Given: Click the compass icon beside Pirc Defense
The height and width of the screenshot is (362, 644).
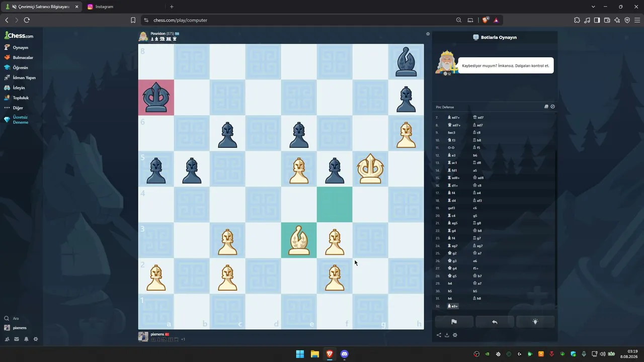Looking at the screenshot, I should pos(552,107).
